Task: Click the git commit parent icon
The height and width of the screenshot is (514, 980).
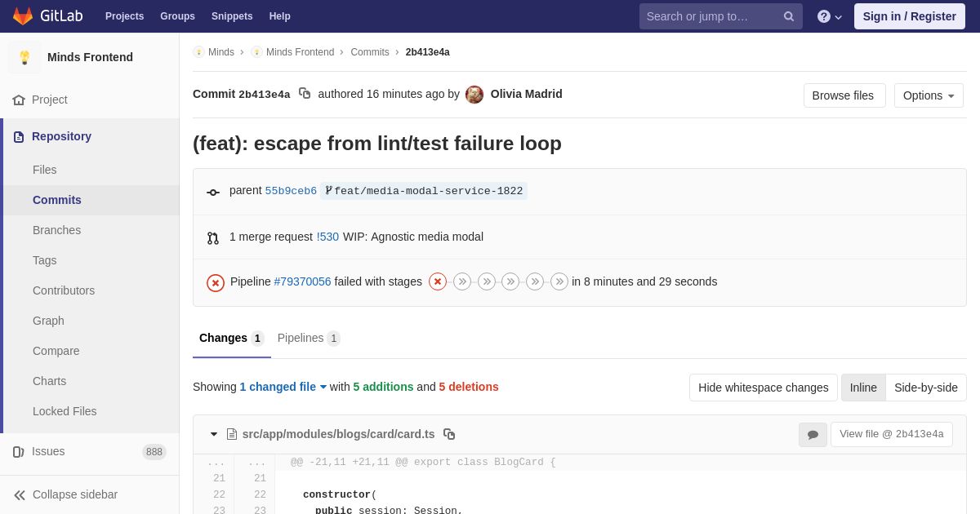Action: tap(213, 193)
